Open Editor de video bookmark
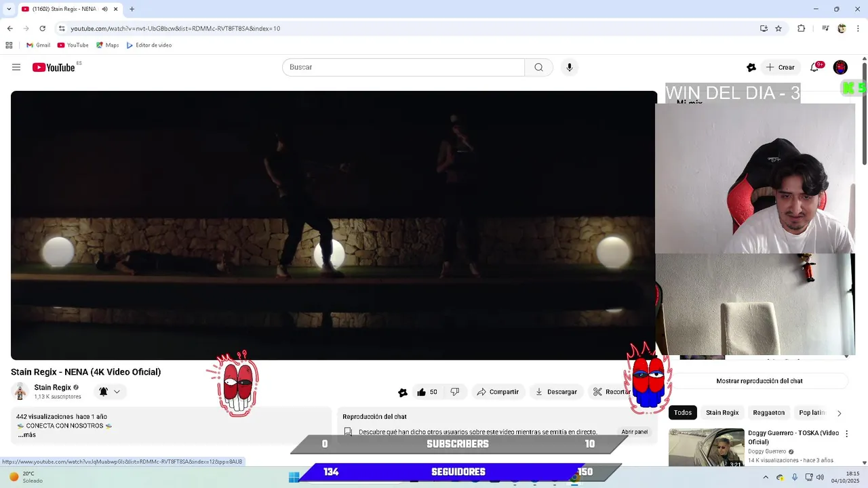 [x=149, y=45]
